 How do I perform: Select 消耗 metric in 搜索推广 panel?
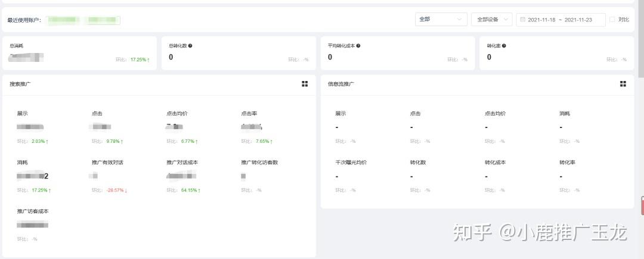22,163
